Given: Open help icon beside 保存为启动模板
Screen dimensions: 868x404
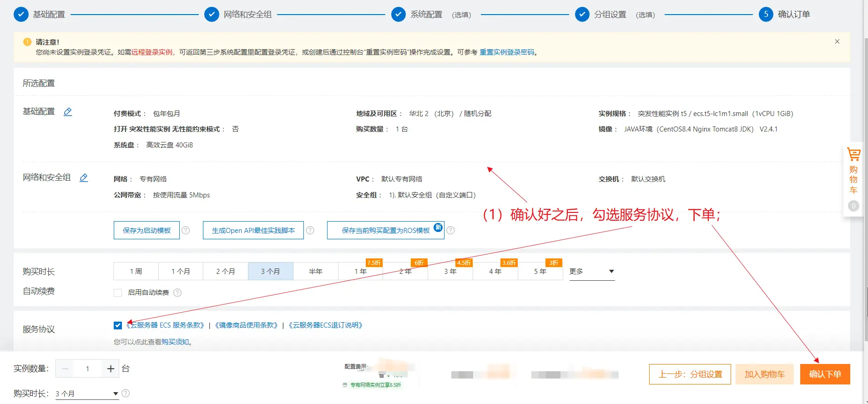Looking at the screenshot, I should pyautogui.click(x=186, y=230).
